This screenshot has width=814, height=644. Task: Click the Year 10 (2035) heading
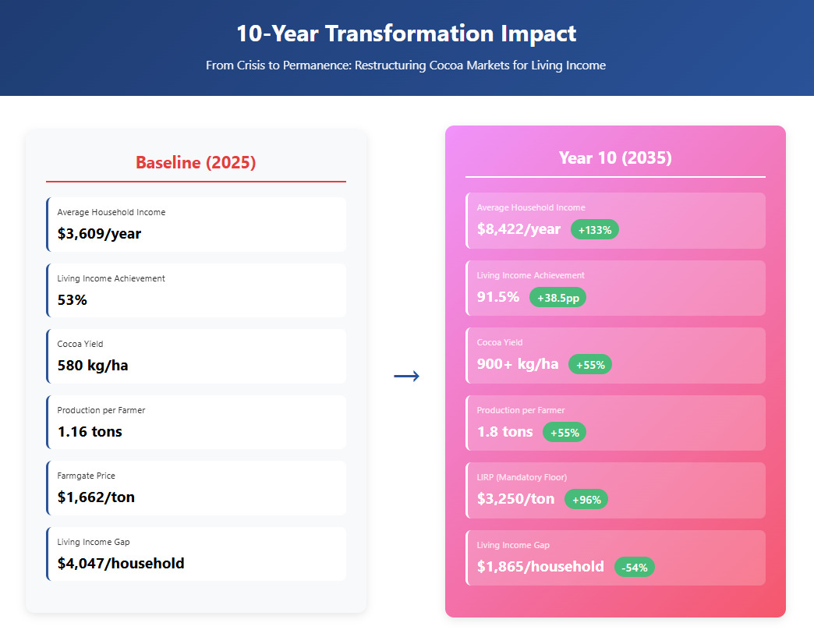click(x=615, y=157)
